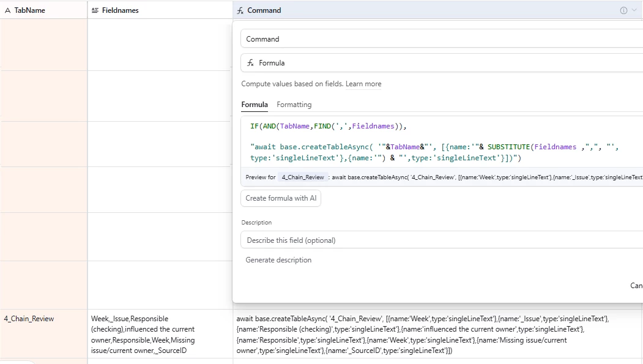Select the 4_Chain_Review TabName cell

tap(43, 333)
